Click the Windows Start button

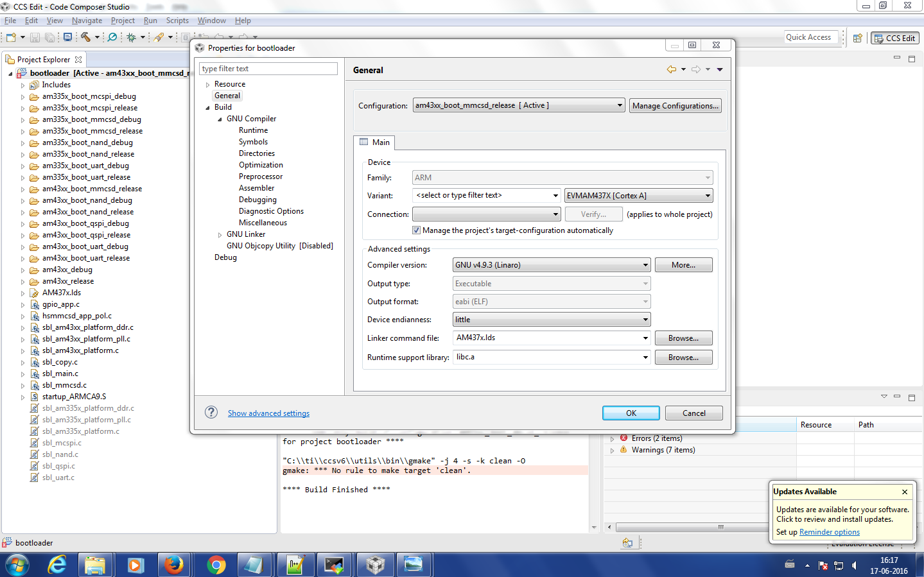[x=17, y=565]
